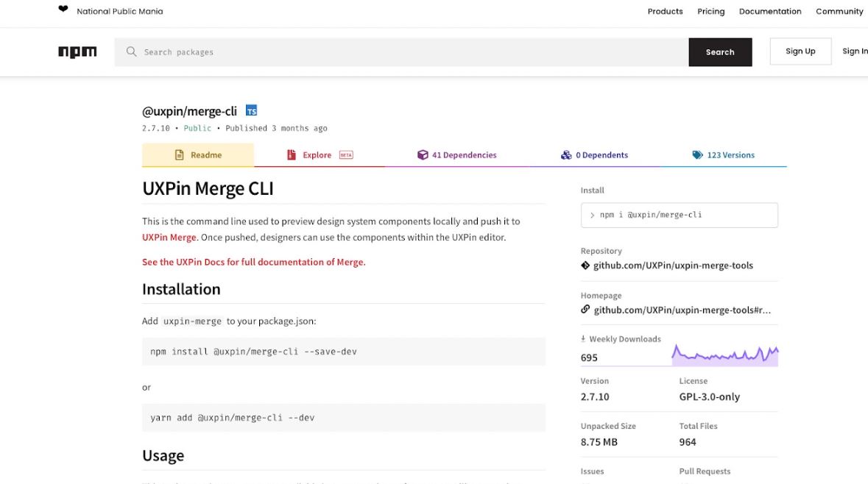Click the Published 3 months ago text
Viewport: 868px width, 484px height.
point(276,128)
